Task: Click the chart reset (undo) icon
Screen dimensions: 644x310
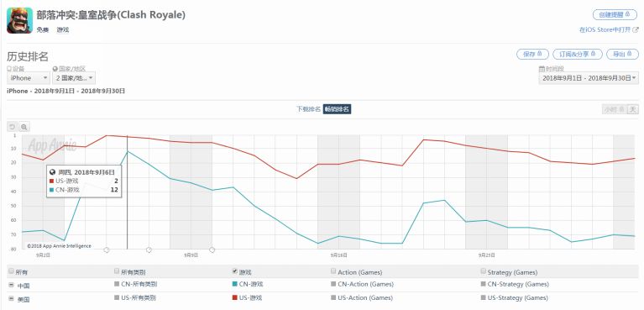Action: 12,127
